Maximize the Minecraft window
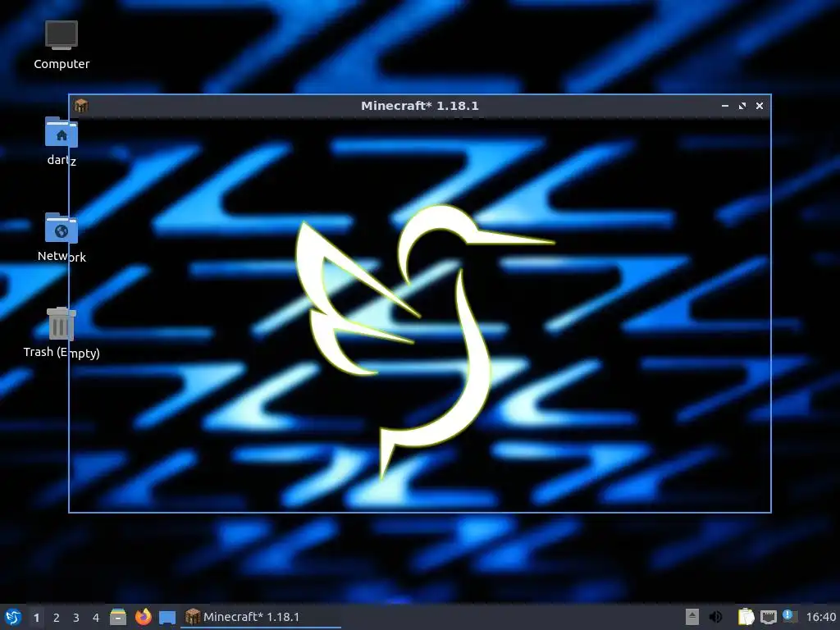Screen dimensions: 840x630 (x=742, y=106)
